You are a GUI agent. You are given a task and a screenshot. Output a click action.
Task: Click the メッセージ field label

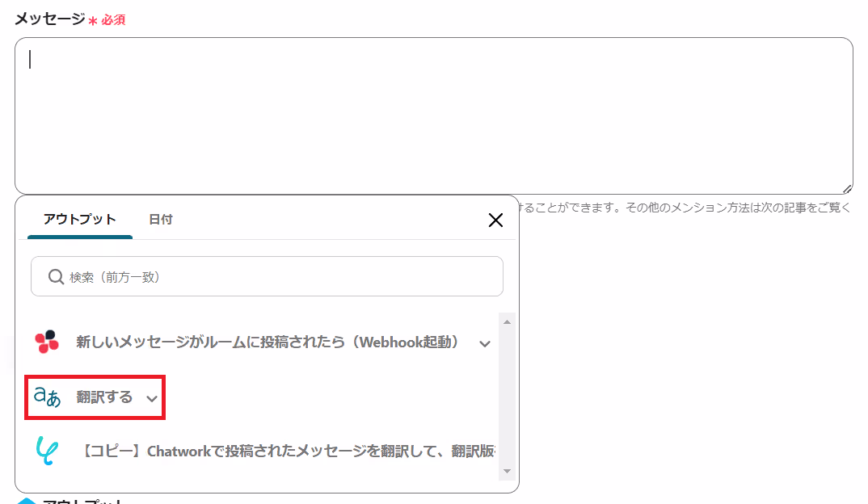(50, 19)
